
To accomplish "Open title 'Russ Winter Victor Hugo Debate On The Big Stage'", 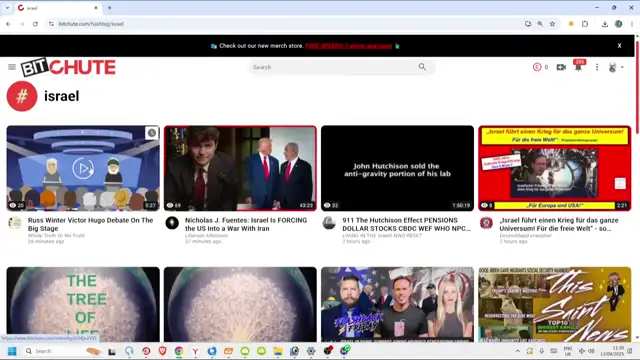I will point(90,224).
